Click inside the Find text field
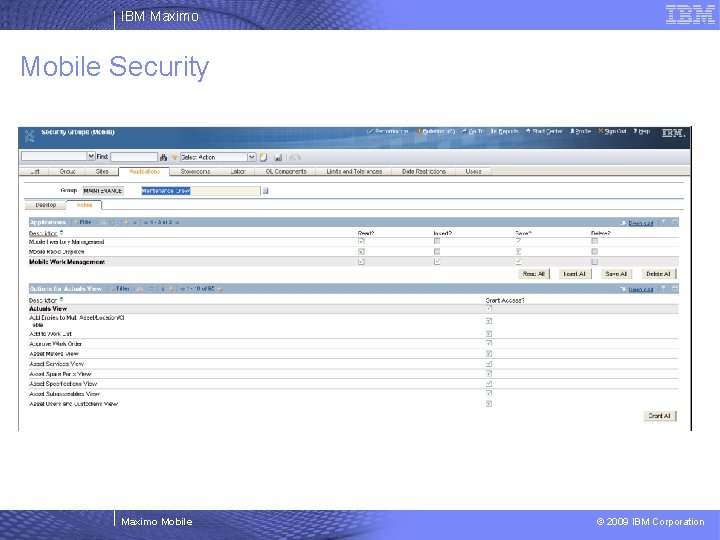 tap(134, 157)
